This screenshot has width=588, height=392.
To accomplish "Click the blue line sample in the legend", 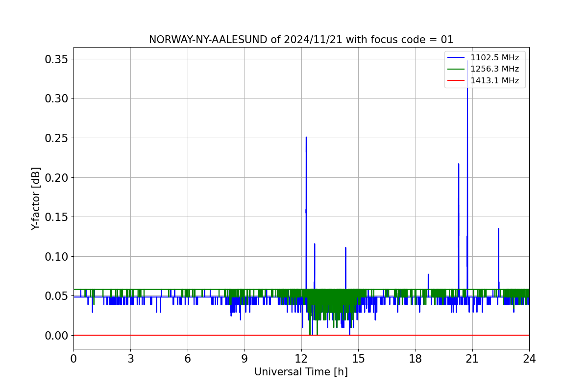I will pos(456,58).
